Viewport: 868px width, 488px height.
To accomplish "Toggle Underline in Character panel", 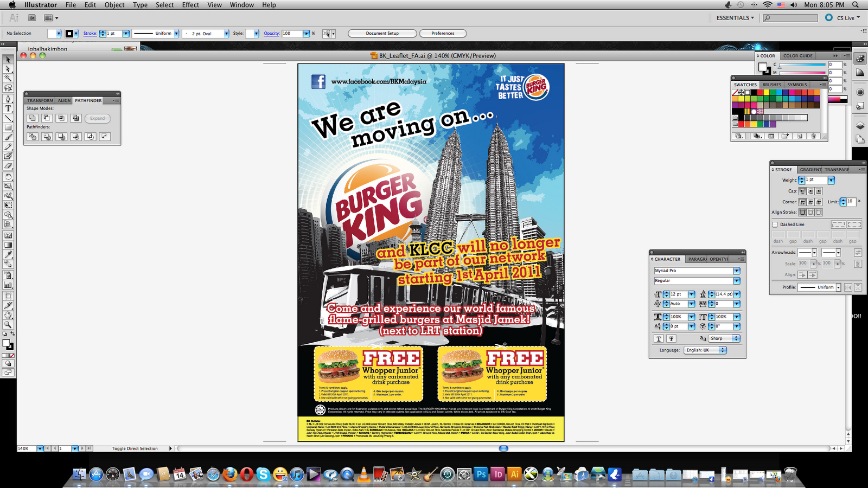I will [x=659, y=338].
